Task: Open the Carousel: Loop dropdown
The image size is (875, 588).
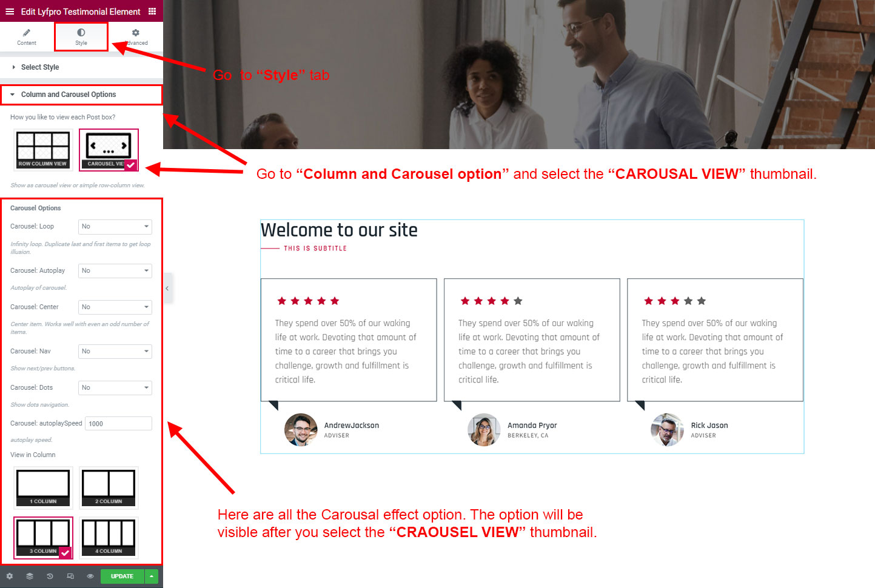Action: (115, 227)
